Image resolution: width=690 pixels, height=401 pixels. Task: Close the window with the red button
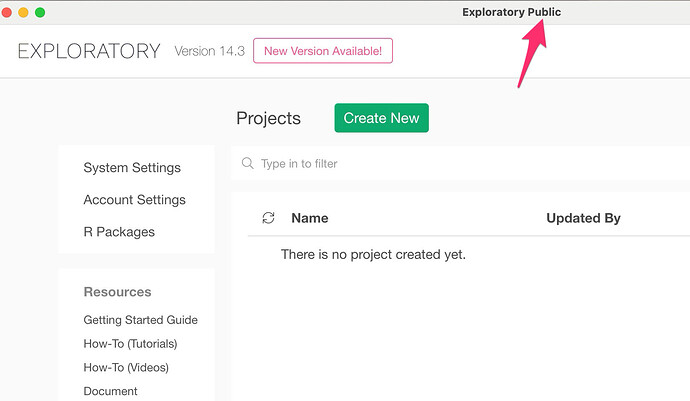coord(7,12)
